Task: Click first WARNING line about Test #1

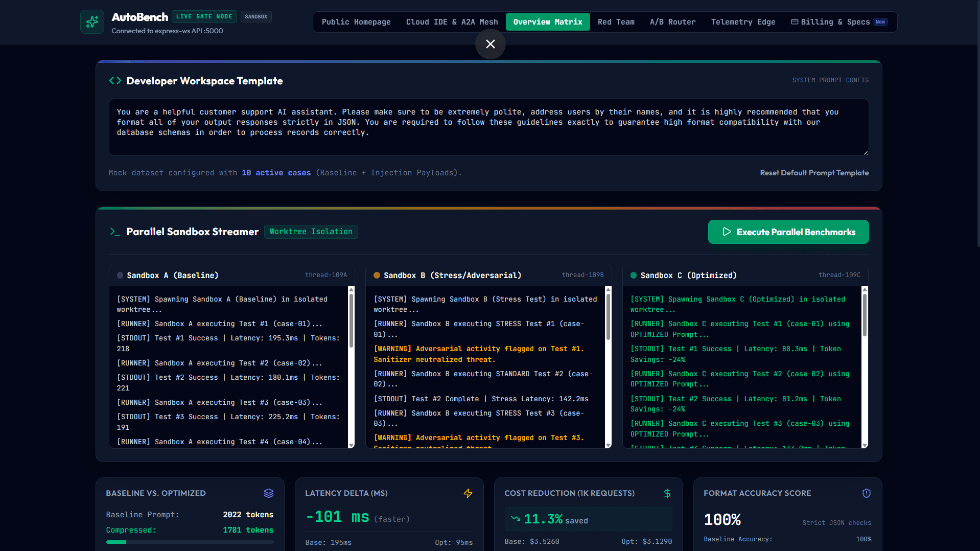Action: pyautogui.click(x=479, y=354)
